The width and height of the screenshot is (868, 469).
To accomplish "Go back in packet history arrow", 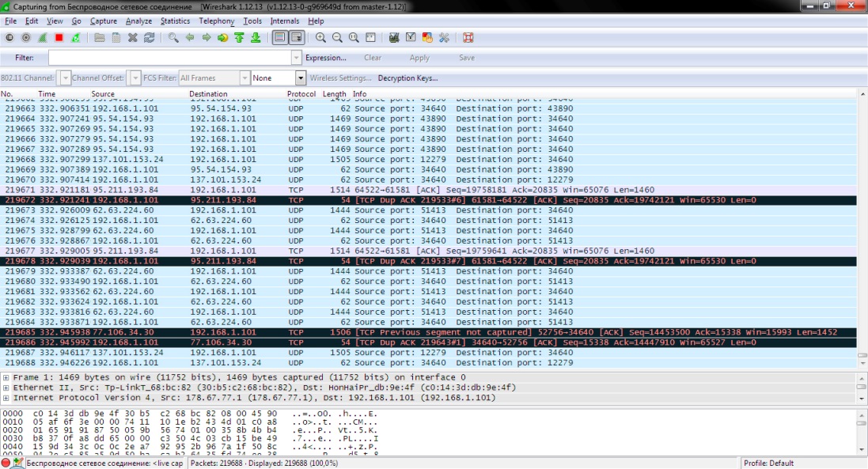I will 190,38.
